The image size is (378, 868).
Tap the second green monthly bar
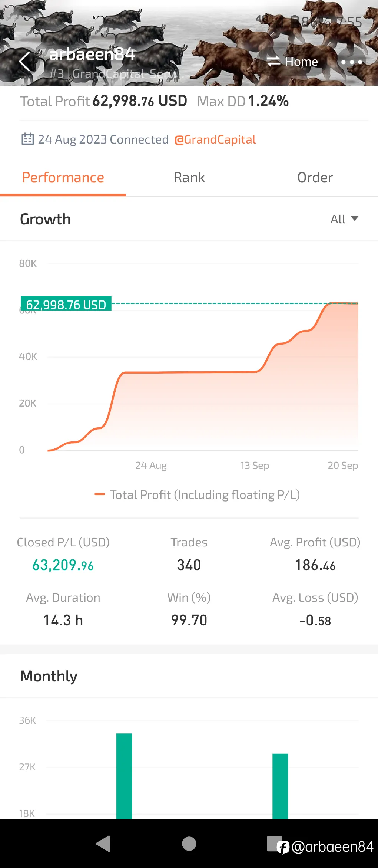pyautogui.click(x=280, y=786)
